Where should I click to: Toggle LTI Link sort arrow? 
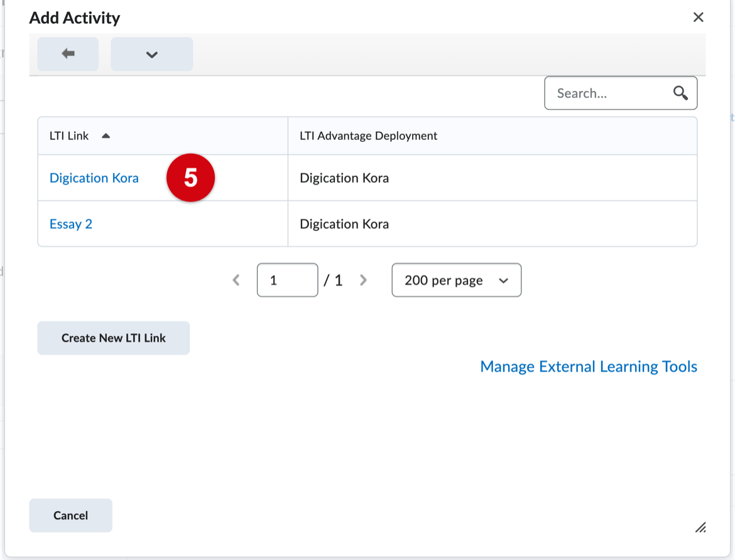106,136
